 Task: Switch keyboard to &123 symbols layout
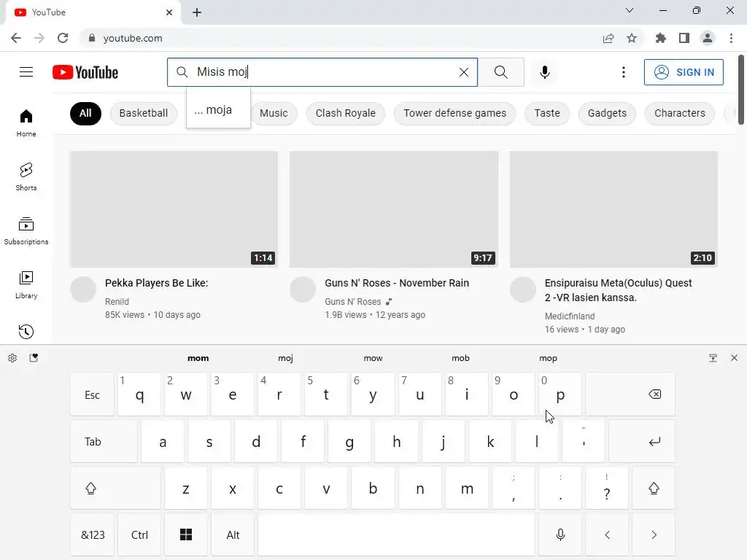[93, 534]
